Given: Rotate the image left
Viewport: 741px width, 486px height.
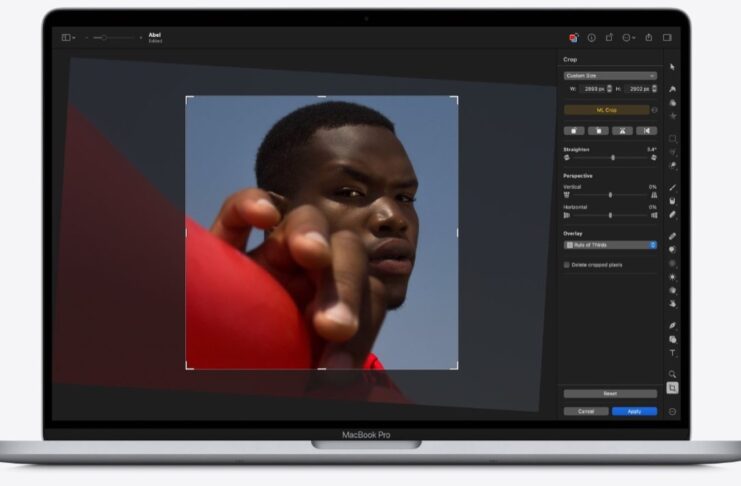Looking at the screenshot, I should (574, 131).
